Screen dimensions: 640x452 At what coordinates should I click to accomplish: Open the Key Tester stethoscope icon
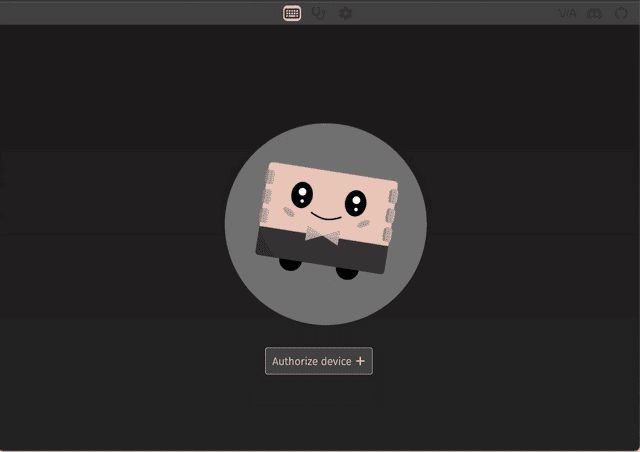click(x=318, y=13)
